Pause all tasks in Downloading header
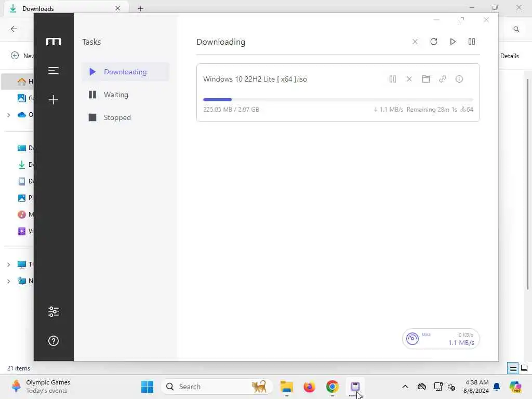 pos(472,42)
